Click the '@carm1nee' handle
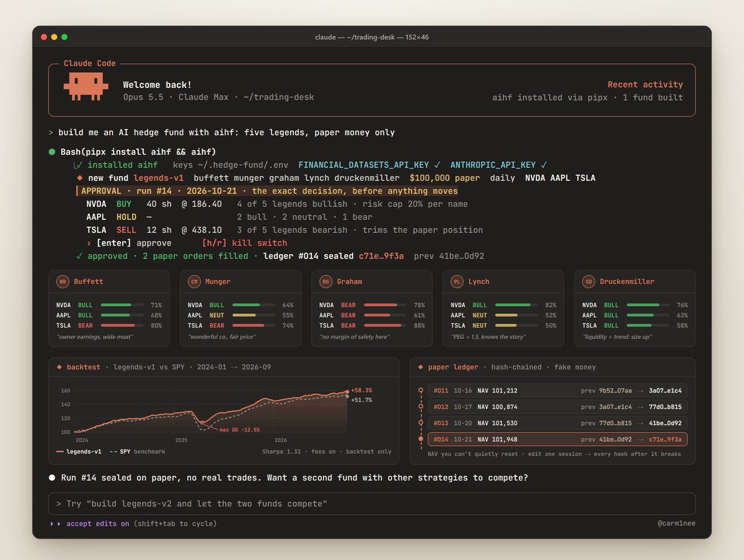744x560 pixels. [x=676, y=524]
